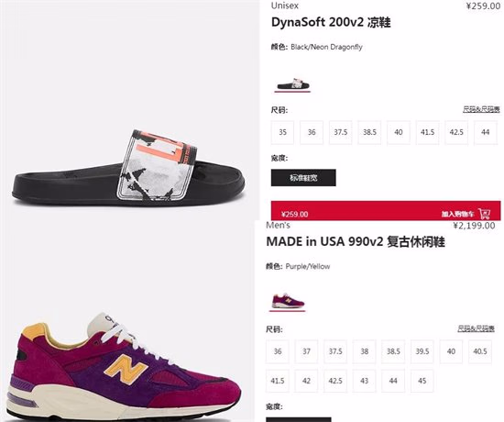
Task: Open size chart link for DynaSoft slide
Action: [x=481, y=110]
